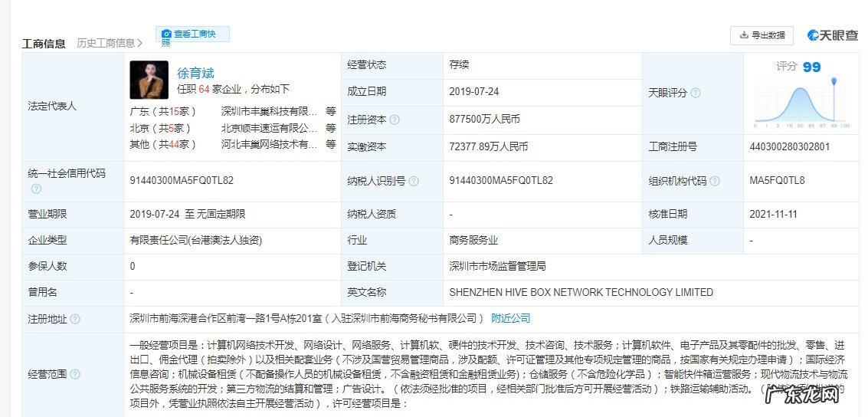Open 徐育斌 profile photo

point(149,80)
